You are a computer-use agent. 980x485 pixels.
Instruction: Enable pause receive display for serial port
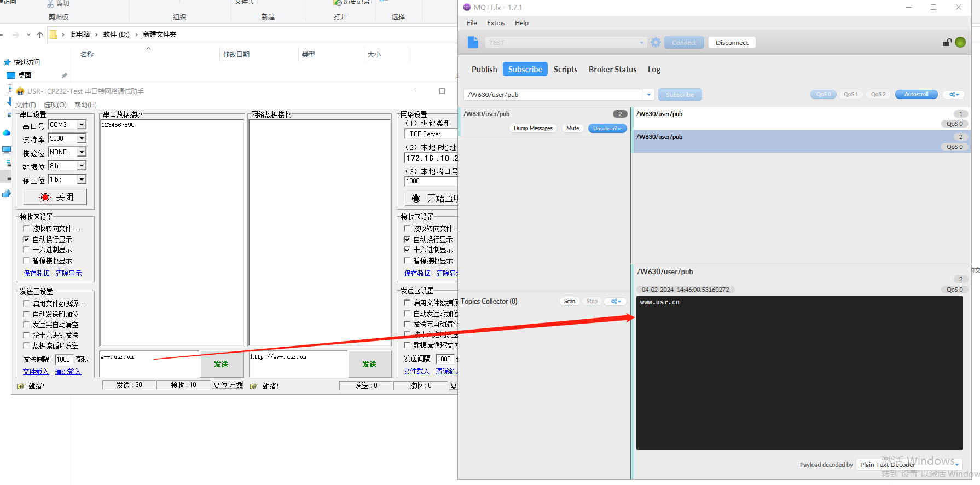26,261
